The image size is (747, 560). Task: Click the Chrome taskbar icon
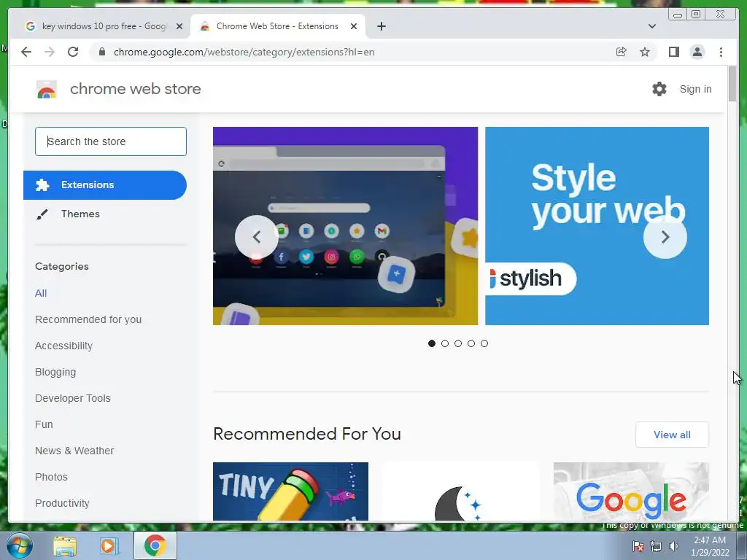coord(155,545)
